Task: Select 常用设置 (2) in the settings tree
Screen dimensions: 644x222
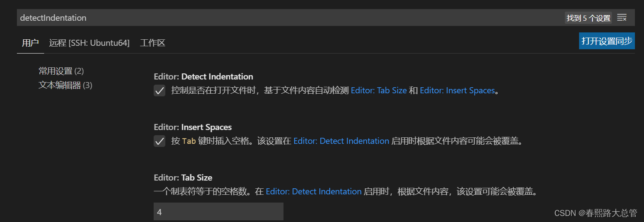Action: click(61, 71)
